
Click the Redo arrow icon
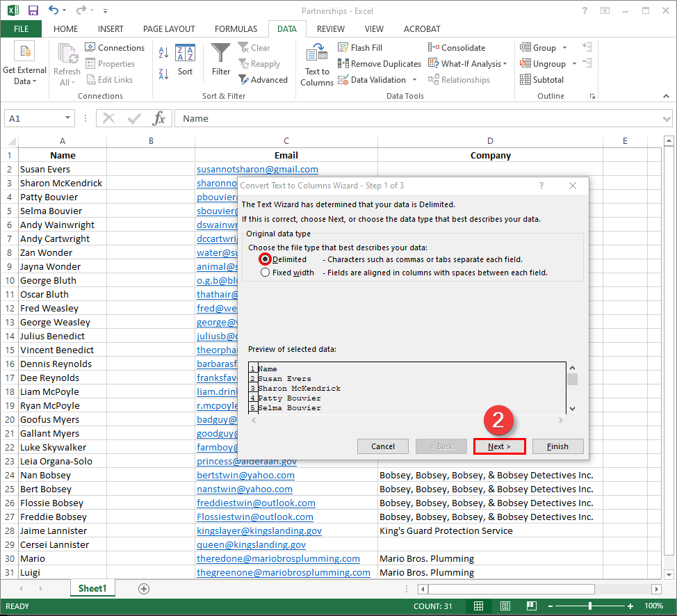coord(81,10)
